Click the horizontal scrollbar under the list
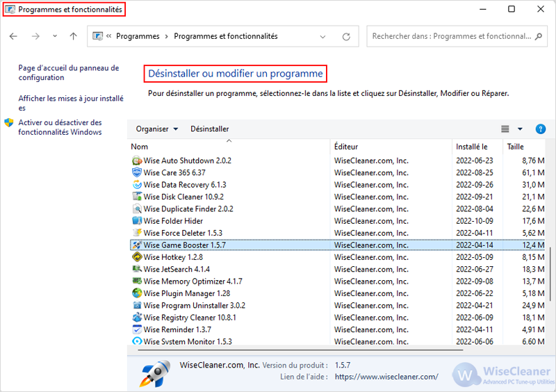The image size is (556, 392). [x=300, y=350]
